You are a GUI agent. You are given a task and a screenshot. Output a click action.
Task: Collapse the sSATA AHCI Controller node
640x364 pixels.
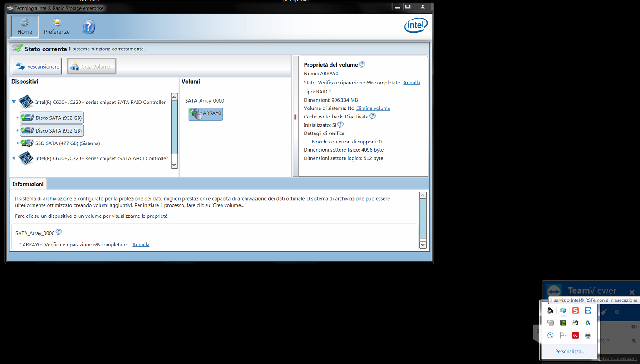click(x=14, y=158)
